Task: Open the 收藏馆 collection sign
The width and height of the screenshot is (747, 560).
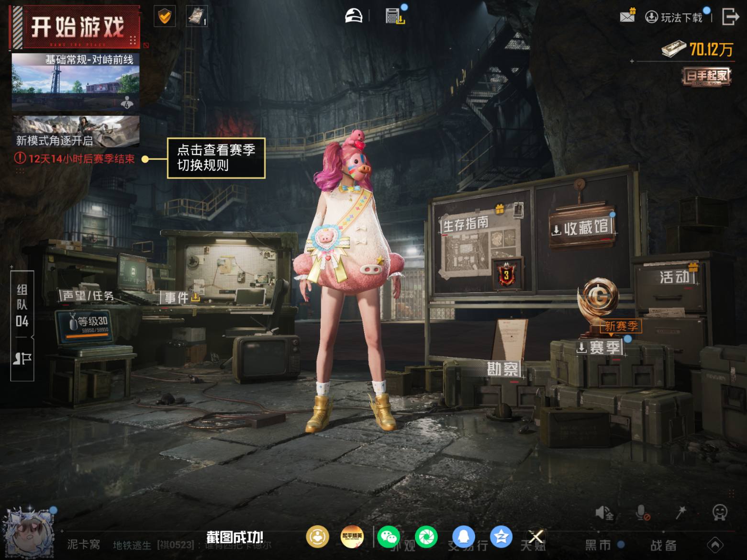Action: (x=582, y=228)
